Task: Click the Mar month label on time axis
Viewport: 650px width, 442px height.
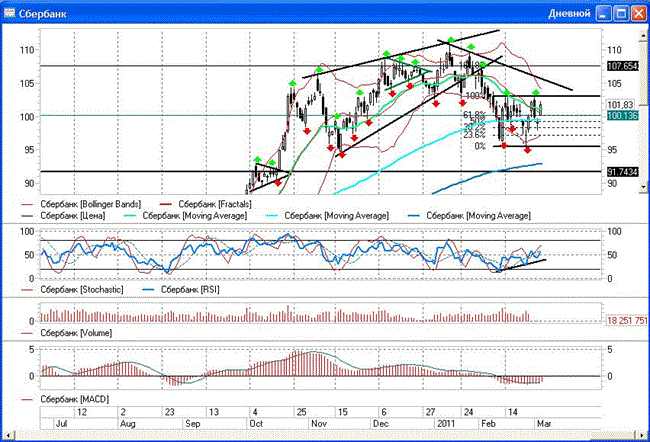Action: (544, 424)
